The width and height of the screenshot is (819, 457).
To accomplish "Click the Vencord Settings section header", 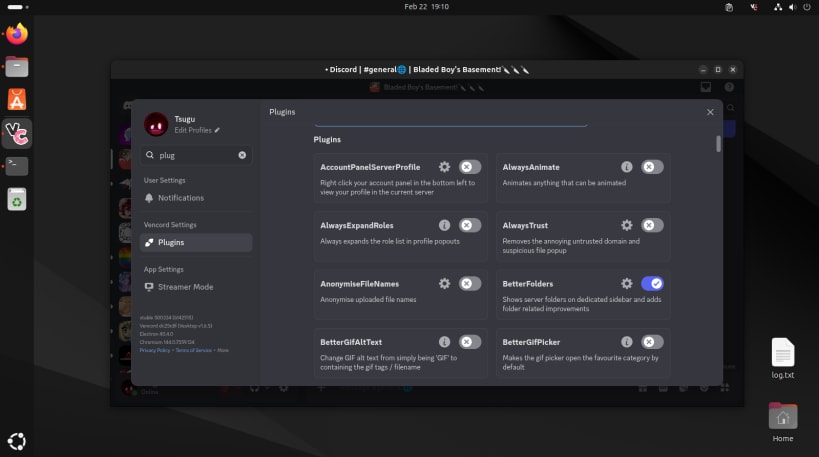I will pos(170,225).
